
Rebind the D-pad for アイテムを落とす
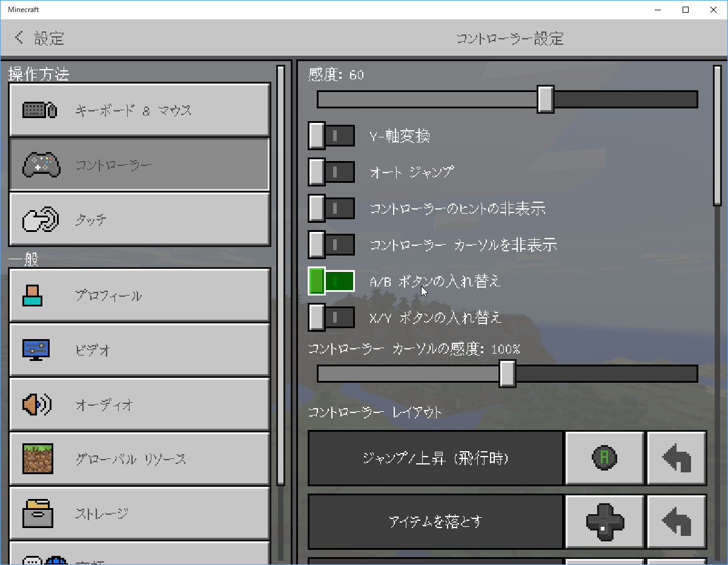604,522
